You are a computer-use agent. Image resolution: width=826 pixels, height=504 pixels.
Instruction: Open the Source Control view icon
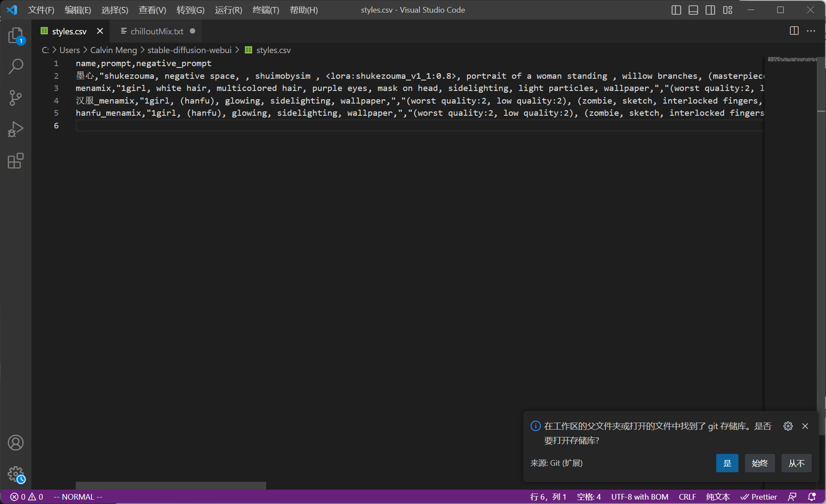tap(16, 98)
